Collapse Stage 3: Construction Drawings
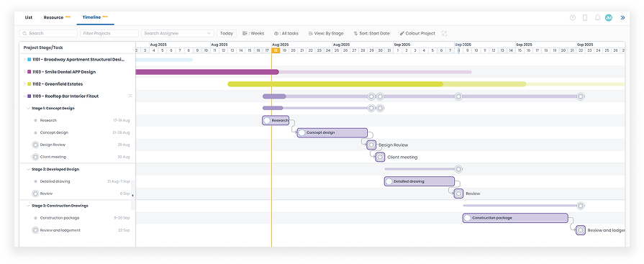The image size is (644, 264). point(28,206)
